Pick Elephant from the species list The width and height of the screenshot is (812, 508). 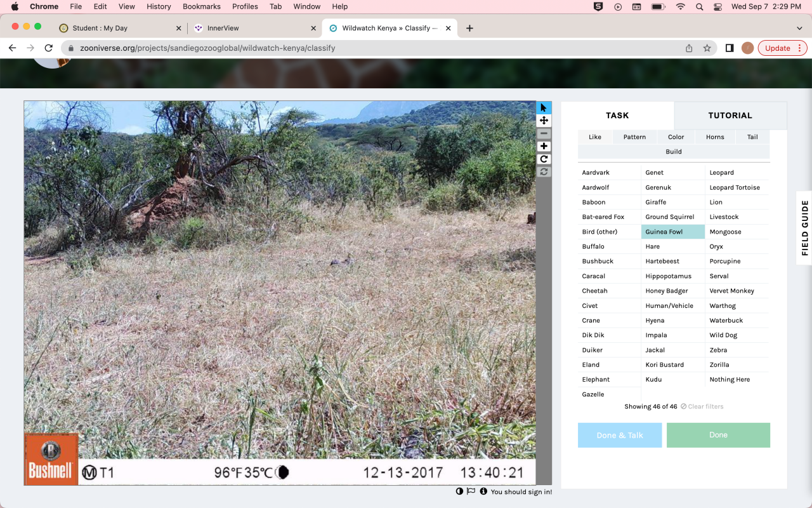coord(609,380)
